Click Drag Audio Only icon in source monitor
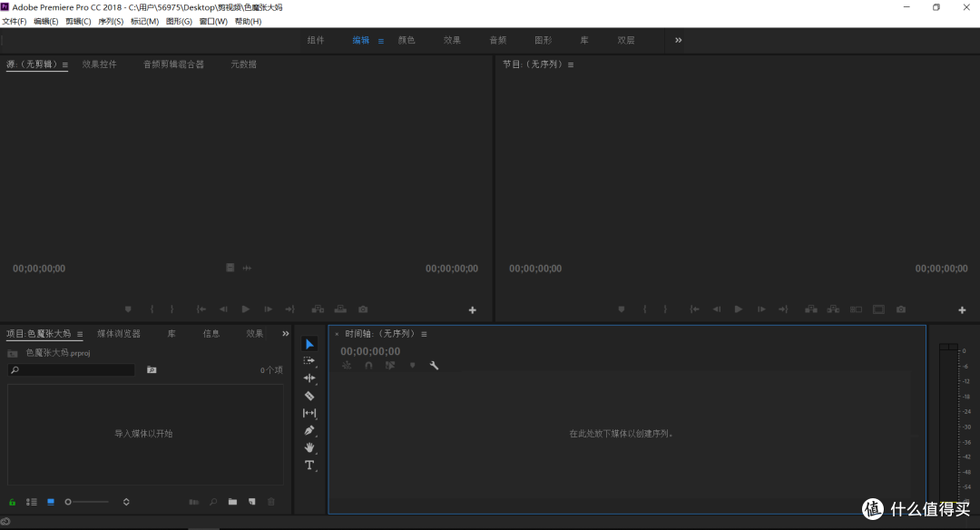 pyautogui.click(x=247, y=268)
